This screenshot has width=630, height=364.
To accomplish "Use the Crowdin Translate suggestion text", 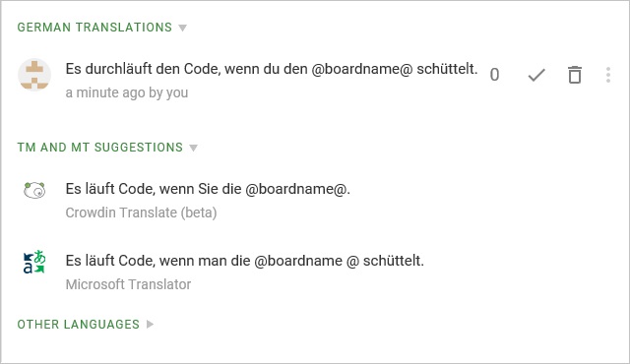I will 208,189.
